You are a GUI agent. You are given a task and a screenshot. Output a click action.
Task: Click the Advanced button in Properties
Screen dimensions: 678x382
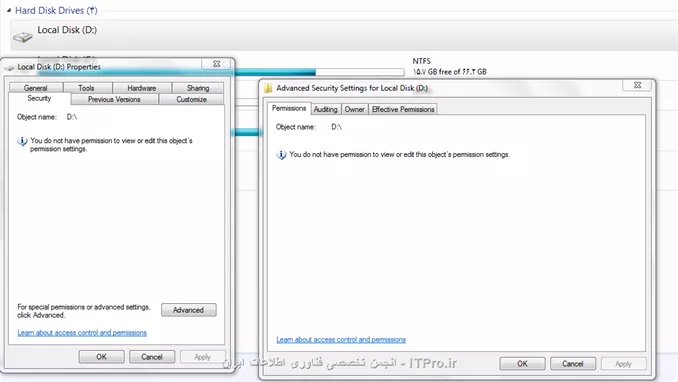189,310
